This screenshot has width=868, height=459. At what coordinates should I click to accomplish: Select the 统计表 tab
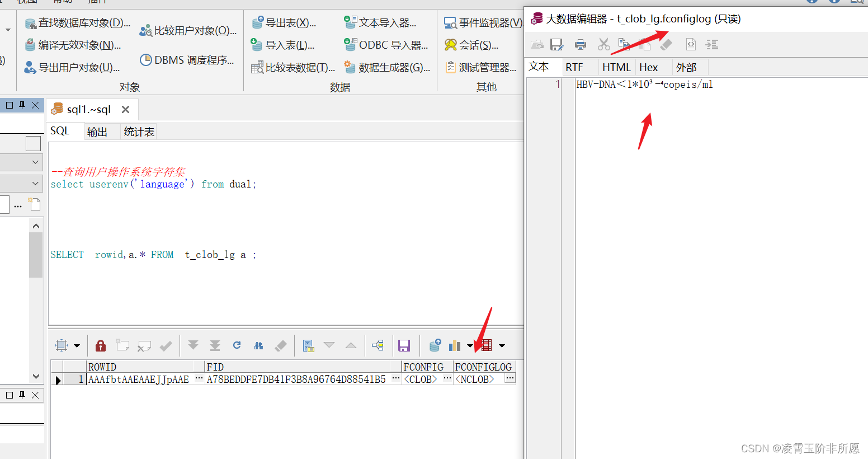click(139, 132)
